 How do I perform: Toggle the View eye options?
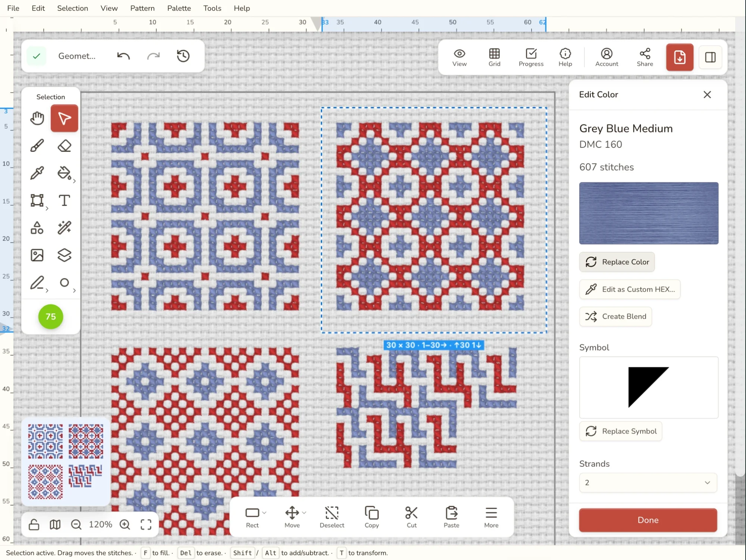pyautogui.click(x=460, y=57)
